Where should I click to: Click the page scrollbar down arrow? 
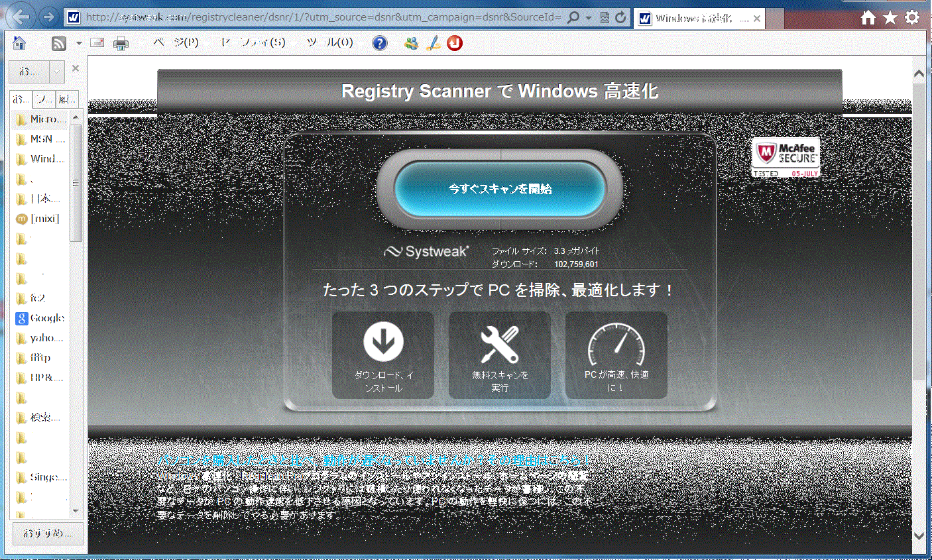(919, 535)
